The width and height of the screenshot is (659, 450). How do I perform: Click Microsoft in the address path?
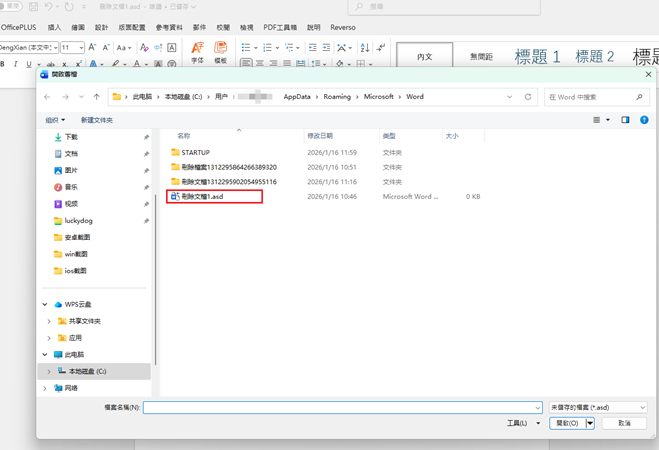pos(379,97)
